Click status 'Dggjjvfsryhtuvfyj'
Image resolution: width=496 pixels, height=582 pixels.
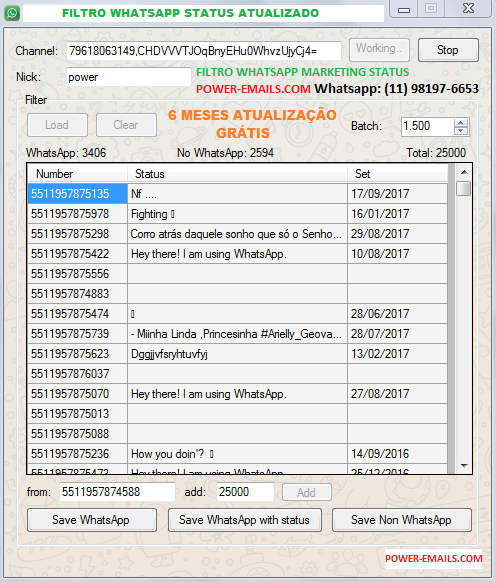(237, 354)
